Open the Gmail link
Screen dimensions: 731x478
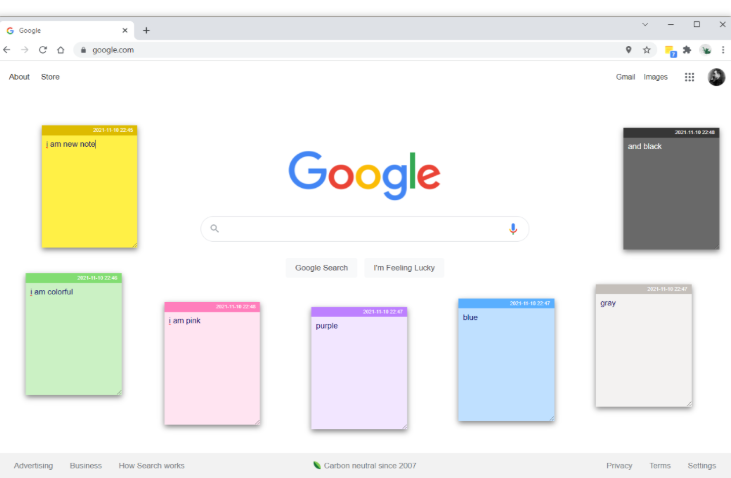pyautogui.click(x=625, y=77)
